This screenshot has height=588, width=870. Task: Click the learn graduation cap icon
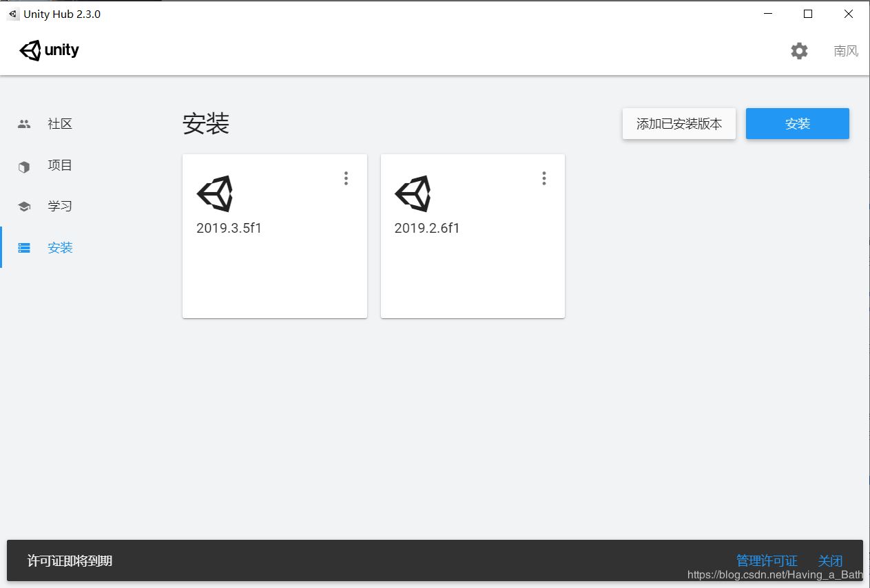[x=24, y=207]
